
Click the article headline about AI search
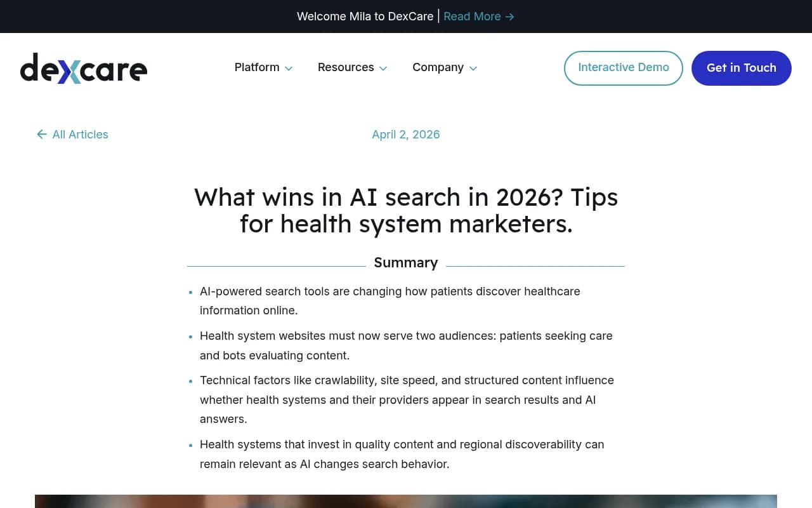[406, 210]
